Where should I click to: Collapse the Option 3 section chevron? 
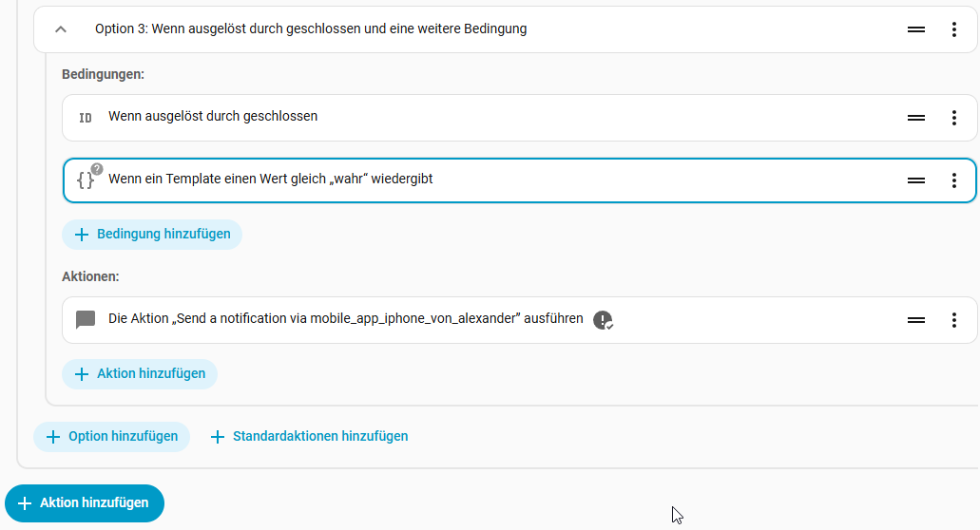[61, 29]
